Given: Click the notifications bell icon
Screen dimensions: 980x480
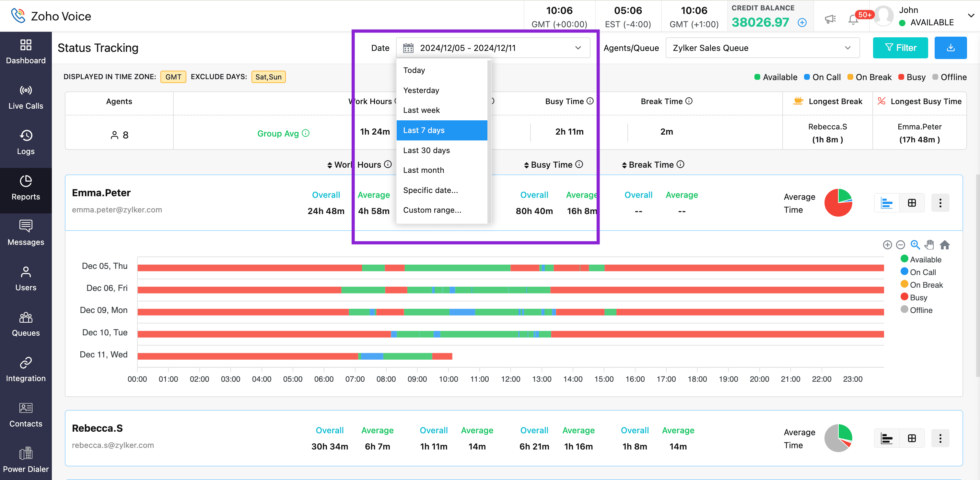Looking at the screenshot, I should (x=853, y=19).
